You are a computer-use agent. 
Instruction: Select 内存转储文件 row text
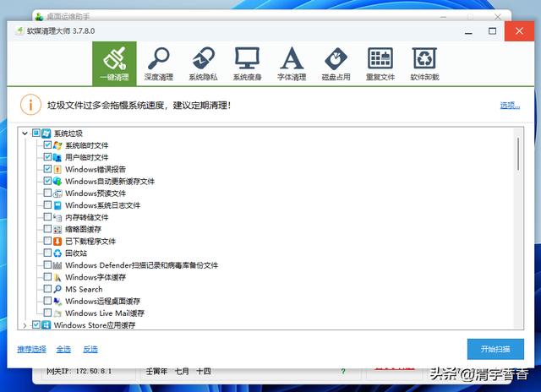pyautogui.click(x=86, y=217)
